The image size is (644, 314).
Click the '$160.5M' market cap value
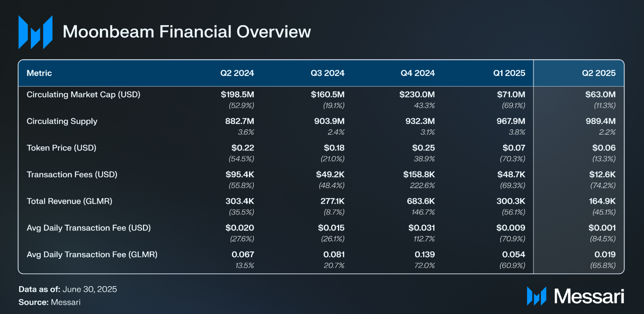click(327, 94)
